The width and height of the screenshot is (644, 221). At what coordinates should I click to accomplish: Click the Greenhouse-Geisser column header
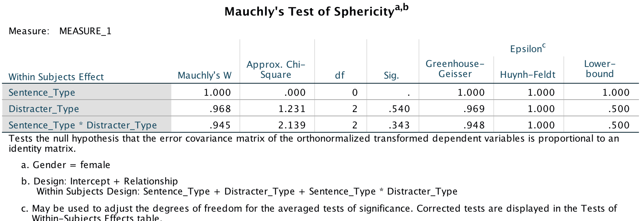point(455,69)
